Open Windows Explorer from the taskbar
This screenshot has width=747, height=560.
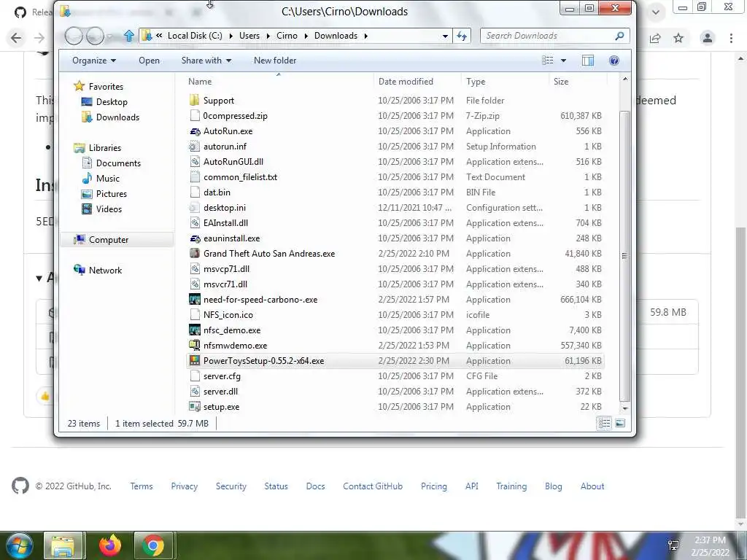pyautogui.click(x=63, y=545)
